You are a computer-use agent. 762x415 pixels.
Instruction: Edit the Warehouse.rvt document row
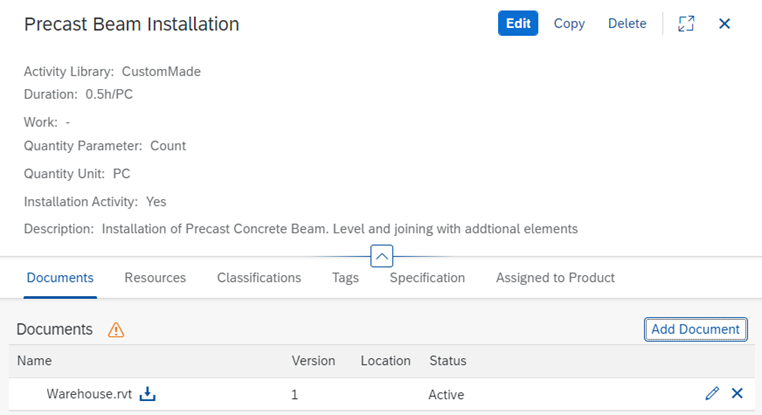(712, 393)
